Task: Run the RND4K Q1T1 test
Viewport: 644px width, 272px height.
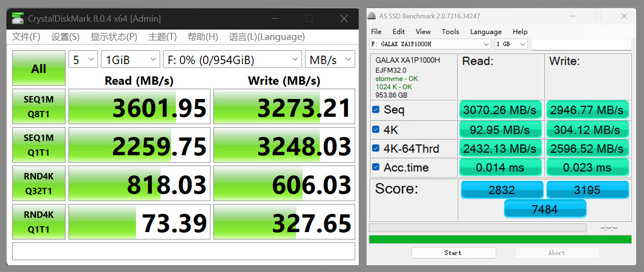Action: tap(39, 222)
